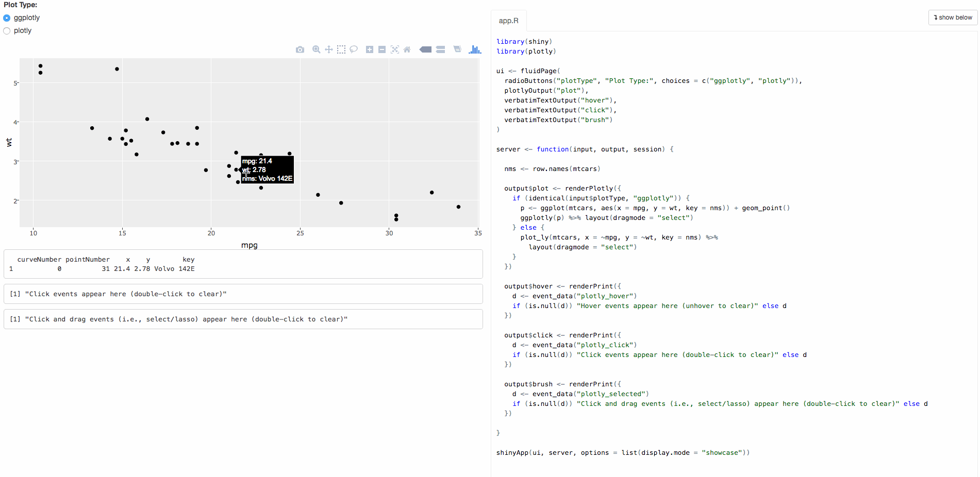The width and height of the screenshot is (980, 477).
Task: Click the hover output row with Volvo 142E
Action: click(102, 269)
